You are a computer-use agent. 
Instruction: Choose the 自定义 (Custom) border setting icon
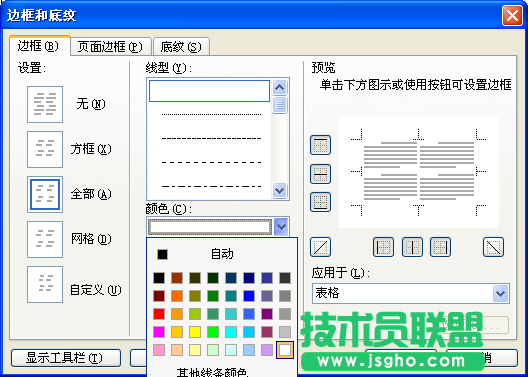[45, 284]
